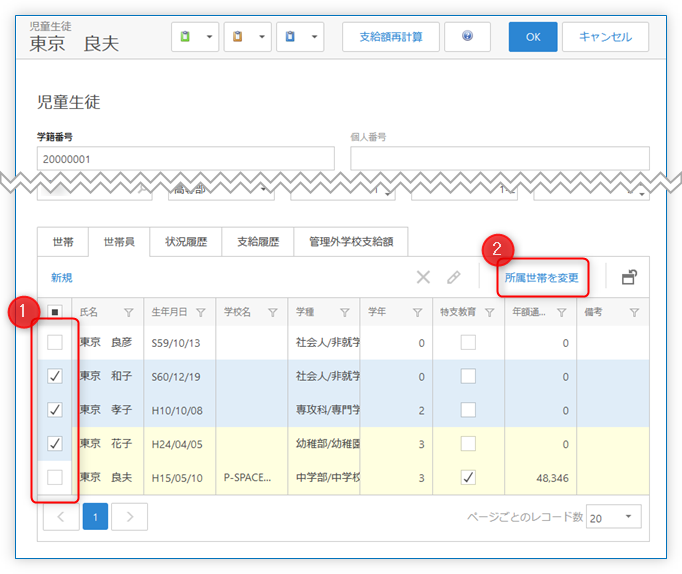
Task: Open filter for 学種 column
Action: tap(345, 312)
